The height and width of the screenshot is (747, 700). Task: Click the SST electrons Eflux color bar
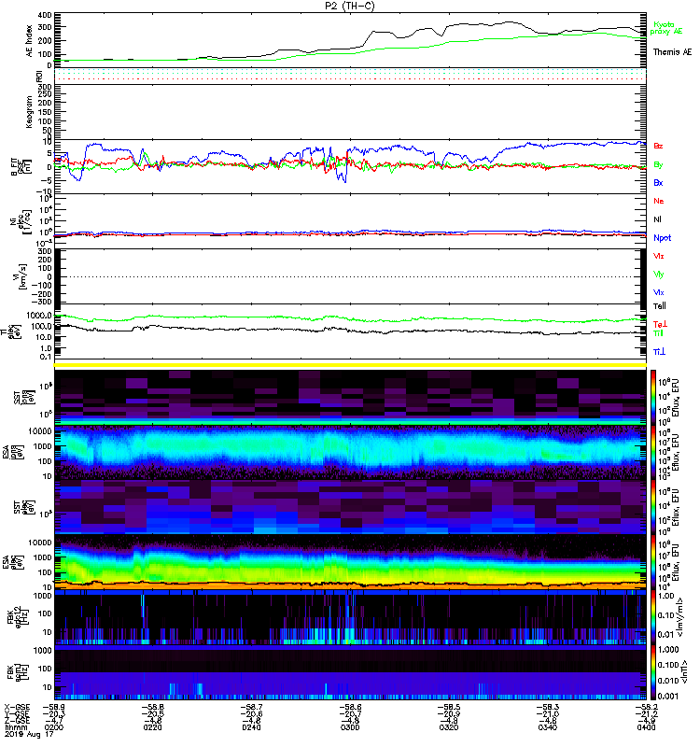point(653,507)
